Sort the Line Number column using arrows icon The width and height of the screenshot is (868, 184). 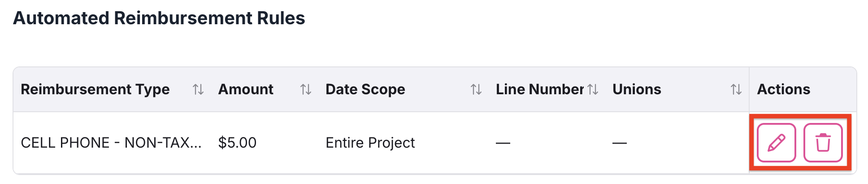593,89
